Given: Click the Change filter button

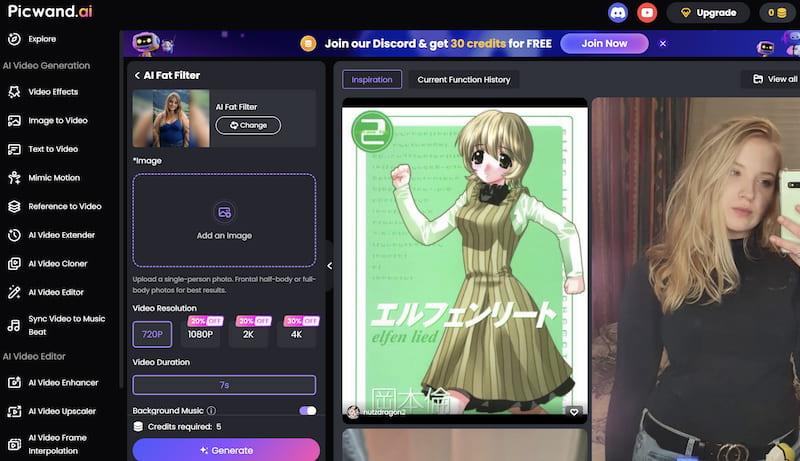Looking at the screenshot, I should 248,125.
